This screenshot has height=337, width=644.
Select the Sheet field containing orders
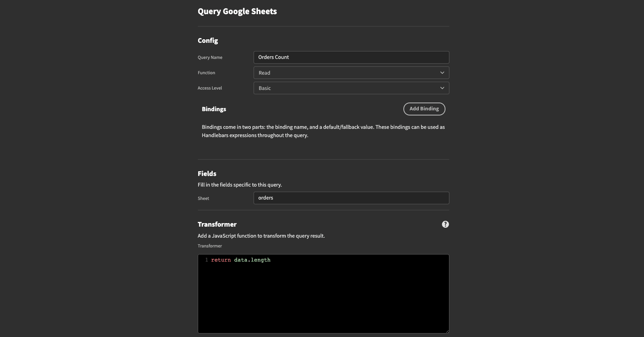click(351, 198)
